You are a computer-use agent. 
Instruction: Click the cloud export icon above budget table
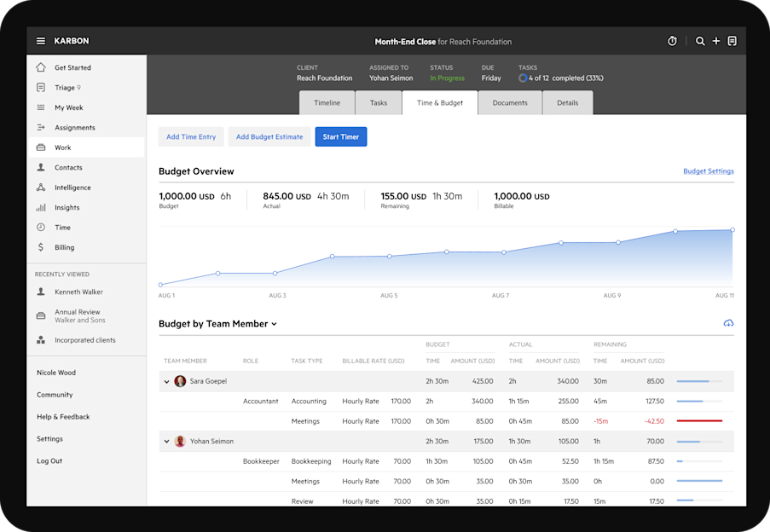(728, 323)
